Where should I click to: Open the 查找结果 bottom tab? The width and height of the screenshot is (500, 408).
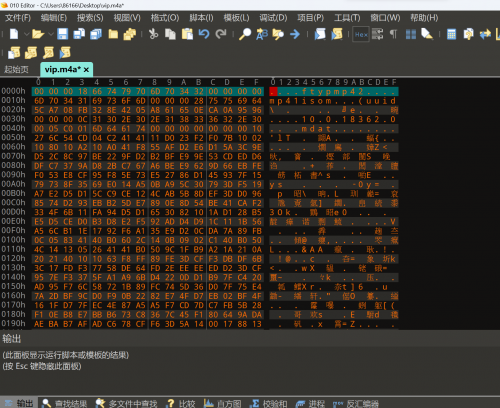pos(65,403)
